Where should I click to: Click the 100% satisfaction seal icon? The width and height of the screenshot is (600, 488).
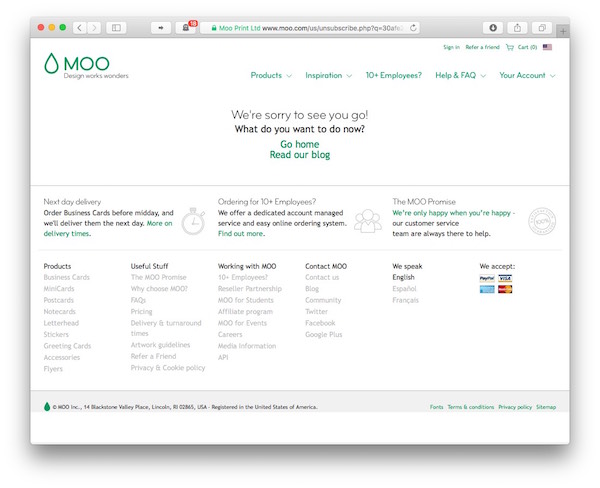(542, 221)
